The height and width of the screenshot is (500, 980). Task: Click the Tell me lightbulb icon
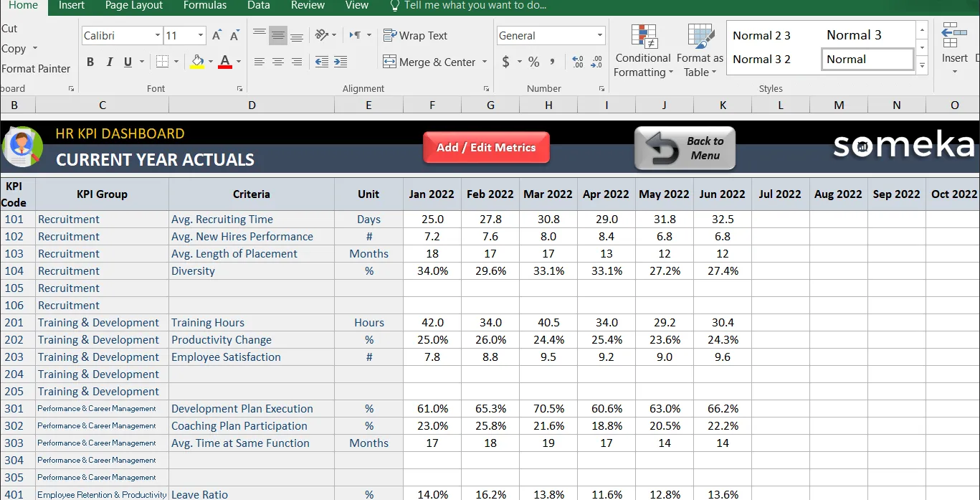[394, 5]
